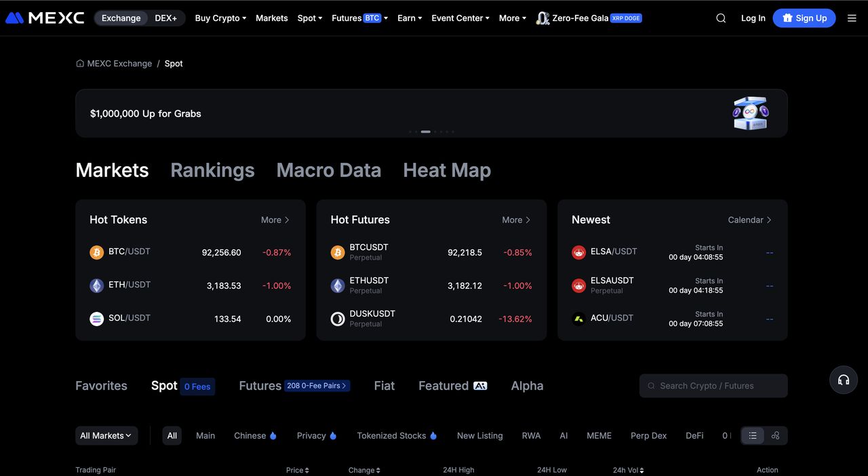Expand the Buy Crypto menu
868x476 pixels.
(220, 18)
